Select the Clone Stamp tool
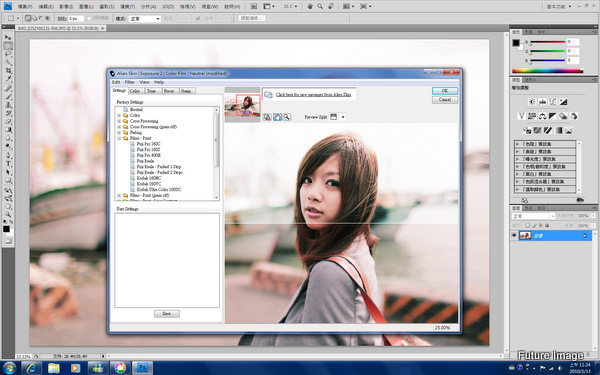 point(8,105)
